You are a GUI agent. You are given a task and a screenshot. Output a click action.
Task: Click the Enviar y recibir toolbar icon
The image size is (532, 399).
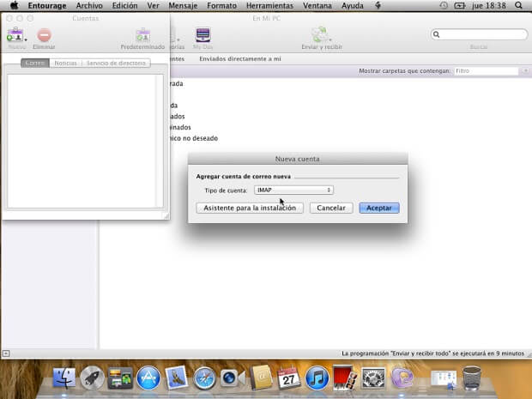[x=319, y=34]
